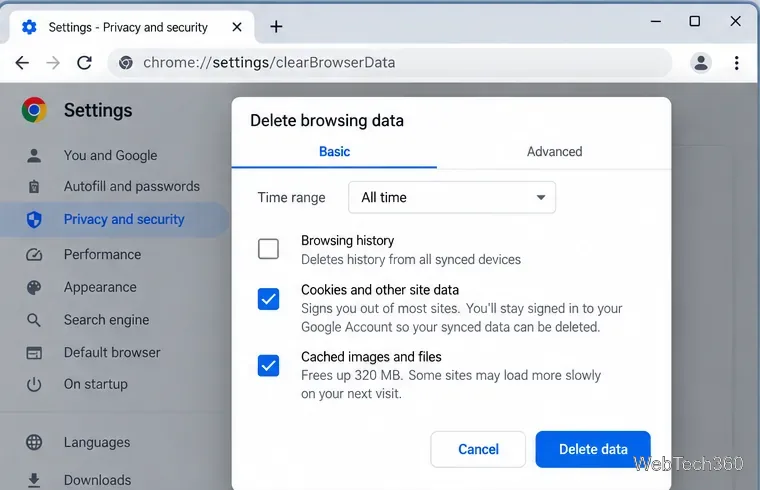Open You and Google settings

click(111, 156)
